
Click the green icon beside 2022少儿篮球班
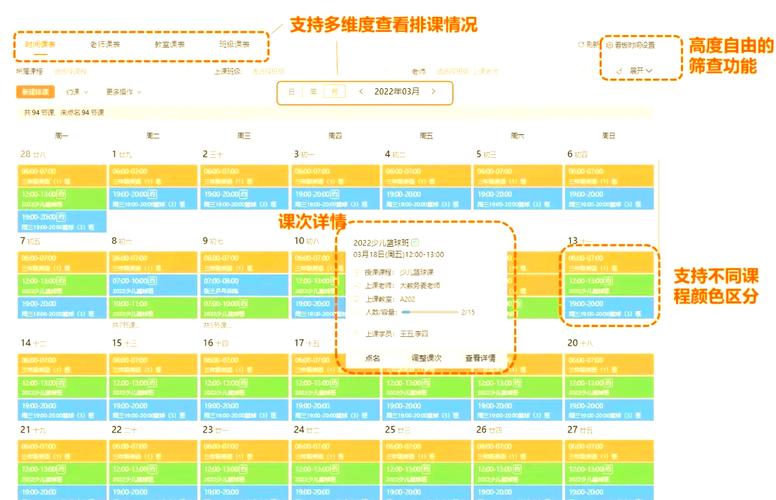coord(415,243)
